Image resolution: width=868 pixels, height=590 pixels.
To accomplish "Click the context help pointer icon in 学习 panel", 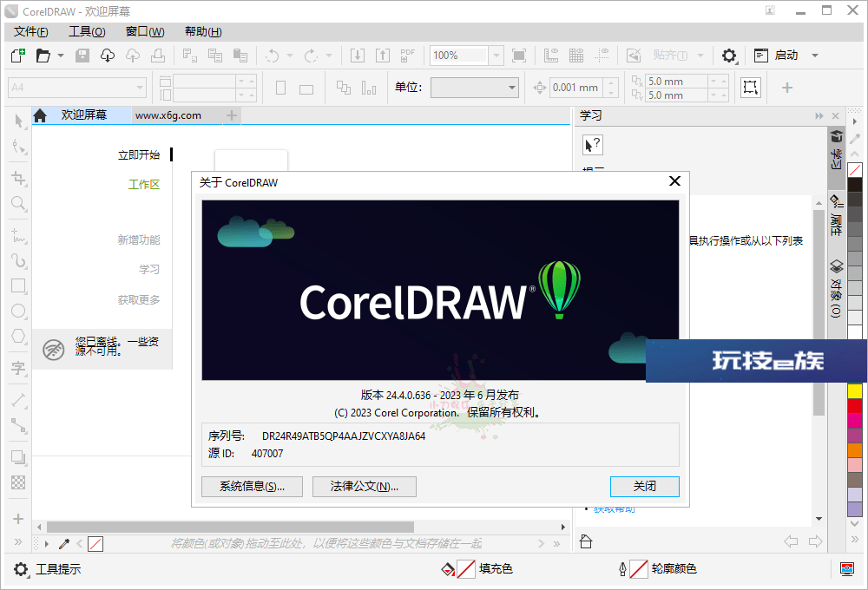I will (x=592, y=146).
